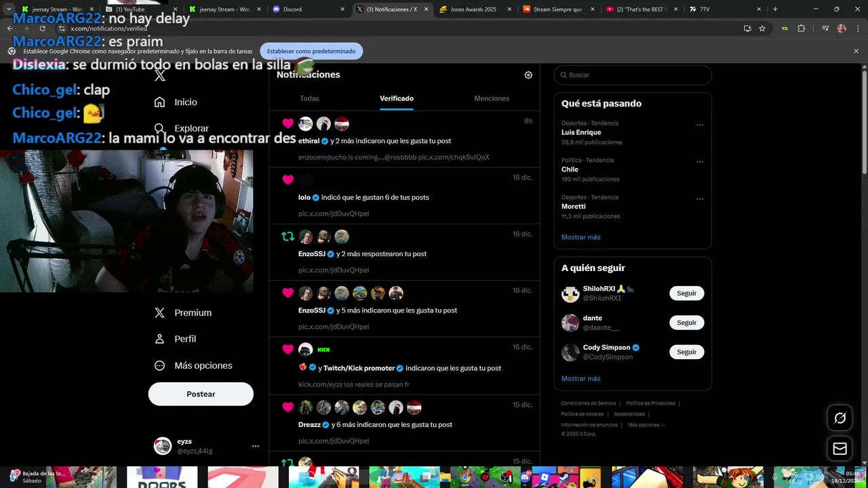This screenshot has width=868, height=488.
Task: Switch to Verificado notifications tab
Action: 397,98
